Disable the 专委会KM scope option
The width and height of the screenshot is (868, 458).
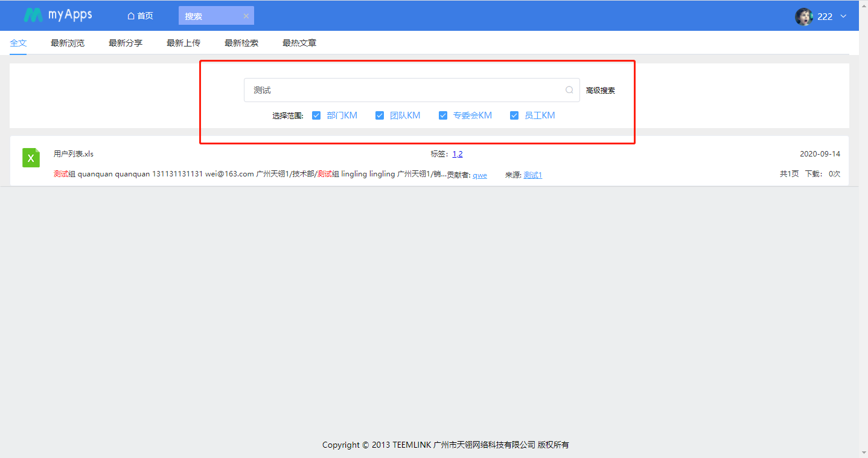point(443,115)
